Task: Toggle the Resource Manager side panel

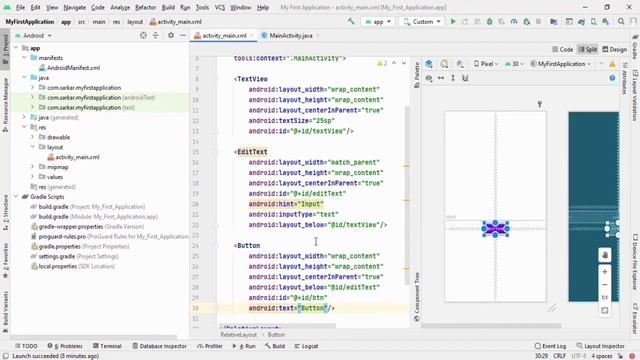Action: tap(5, 104)
